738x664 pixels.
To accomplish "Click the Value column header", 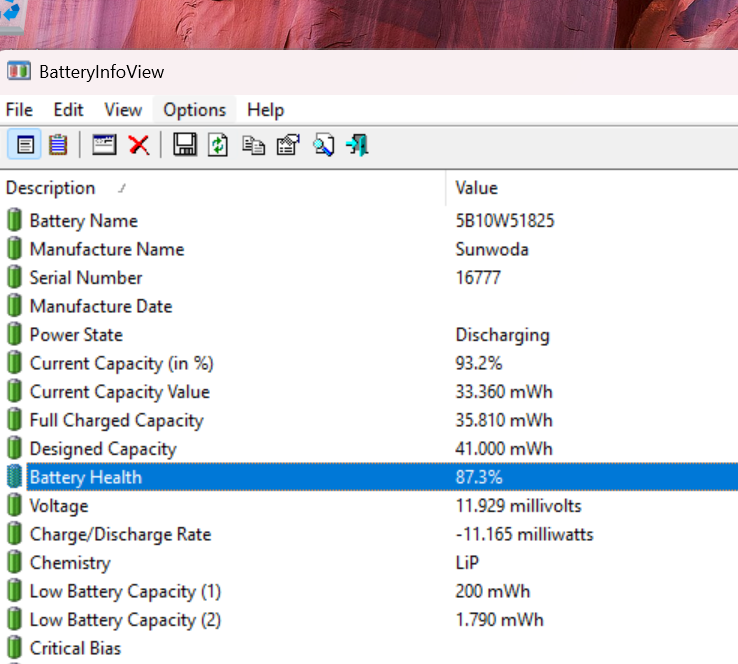I will 476,188.
